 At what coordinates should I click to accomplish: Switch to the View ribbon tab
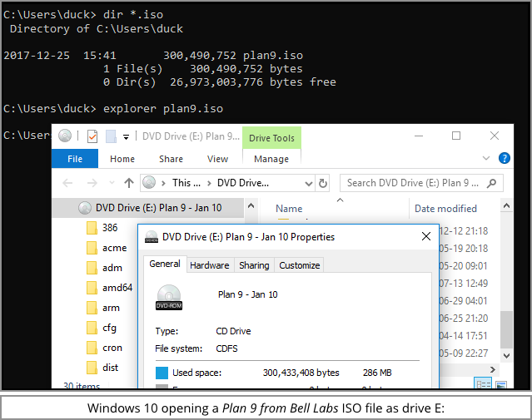217,159
